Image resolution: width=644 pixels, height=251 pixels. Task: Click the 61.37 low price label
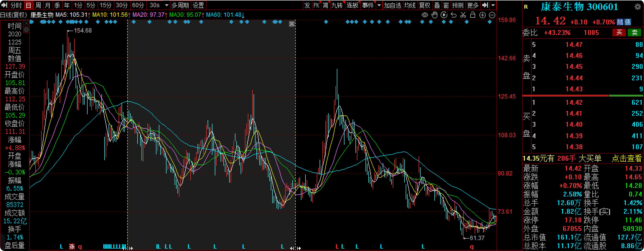(477, 238)
